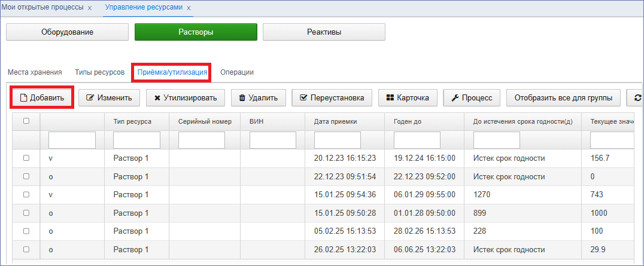
Task: Switch to 'Мои открытые процессы' tab
Action: [x=42, y=7]
